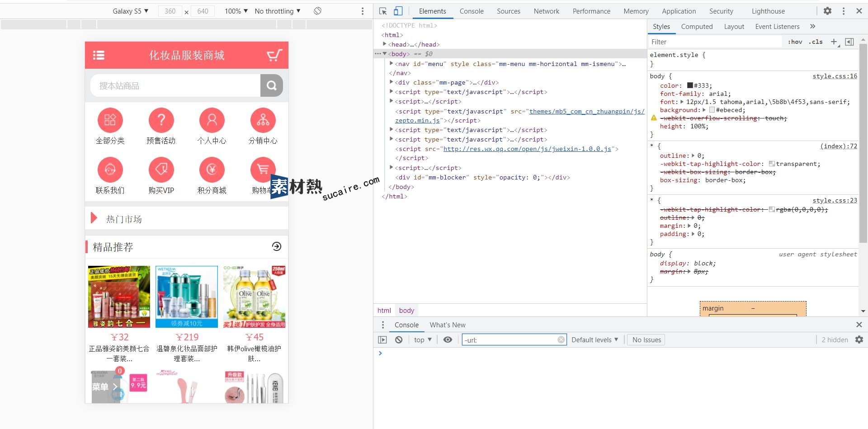Open the 积分商城 yen icon
Viewport: 868px width, 429px height.
[212, 170]
